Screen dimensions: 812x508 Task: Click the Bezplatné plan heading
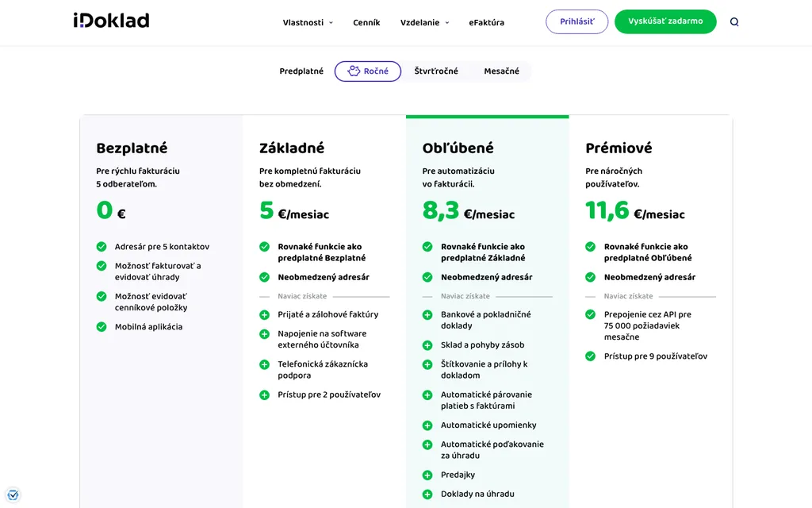[x=132, y=148]
